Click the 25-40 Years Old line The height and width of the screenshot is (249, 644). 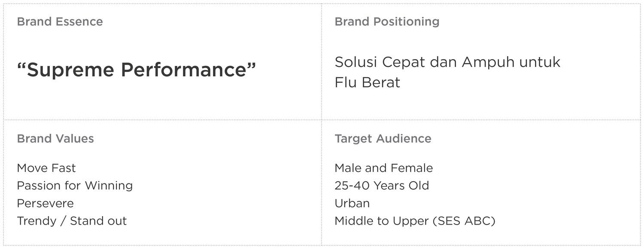coord(382,186)
